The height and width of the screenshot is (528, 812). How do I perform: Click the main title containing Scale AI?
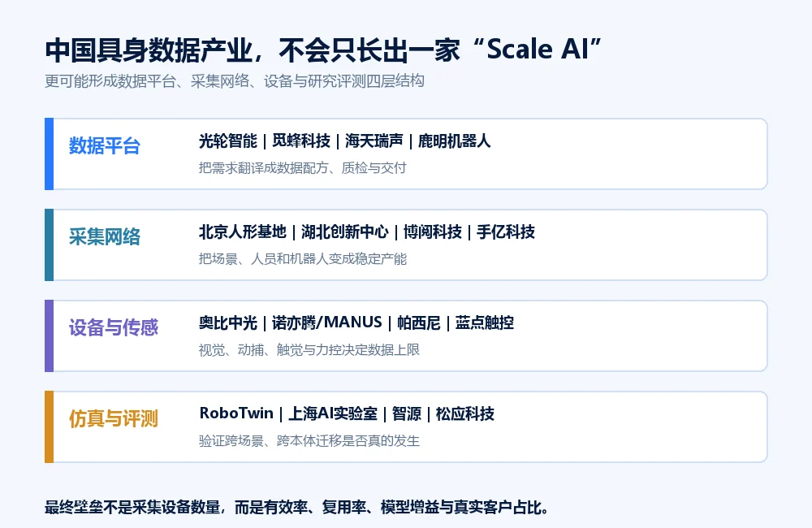(x=323, y=50)
